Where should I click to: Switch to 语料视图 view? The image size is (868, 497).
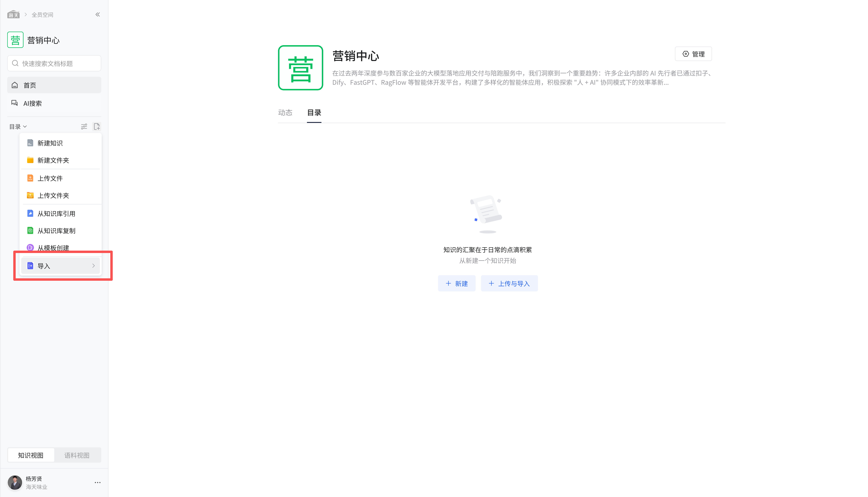click(77, 455)
